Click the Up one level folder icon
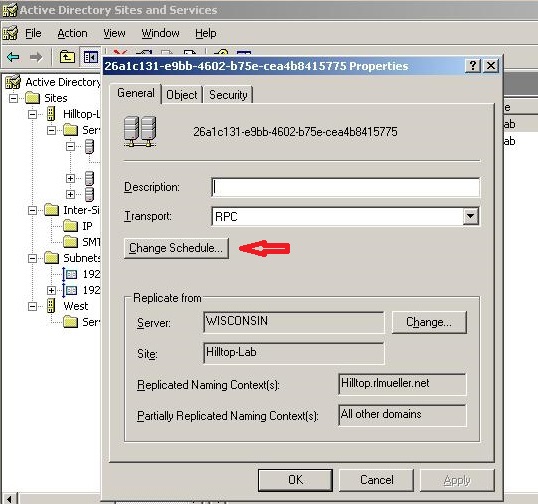The height and width of the screenshot is (504, 538). (x=67, y=57)
